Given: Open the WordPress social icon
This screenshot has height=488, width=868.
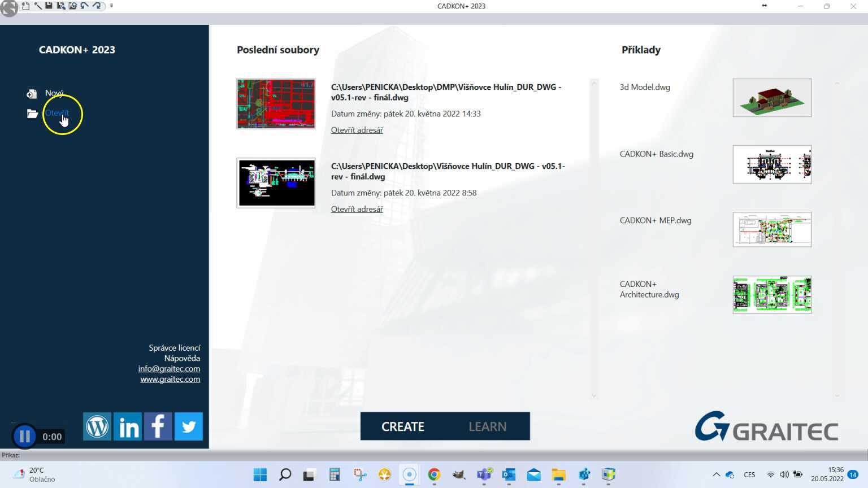Looking at the screenshot, I should [97, 426].
